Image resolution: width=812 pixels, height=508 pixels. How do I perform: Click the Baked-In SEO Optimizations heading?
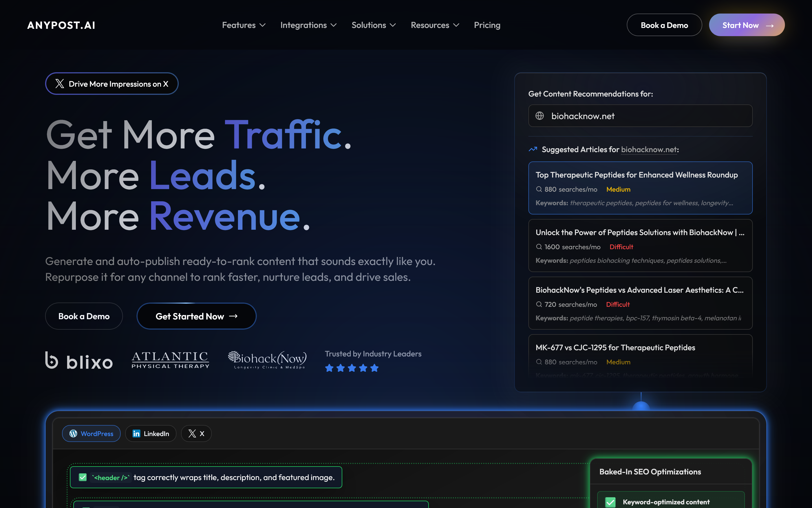pyautogui.click(x=650, y=472)
